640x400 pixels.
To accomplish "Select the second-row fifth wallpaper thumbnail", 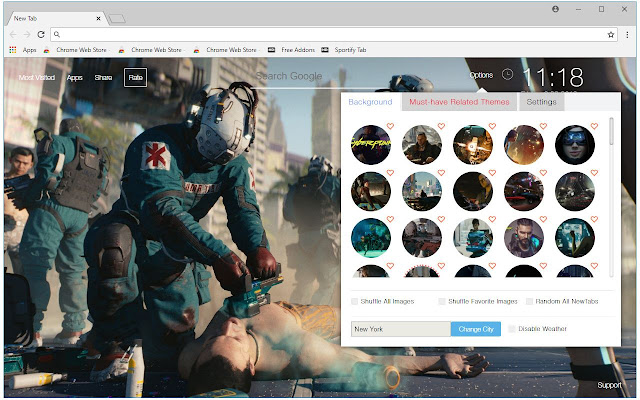I will 575,191.
